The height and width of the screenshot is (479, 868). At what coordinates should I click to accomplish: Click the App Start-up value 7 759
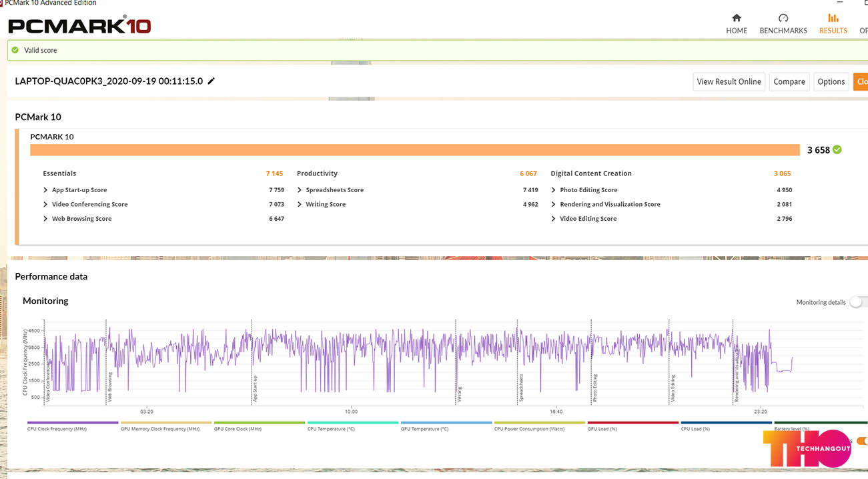point(277,190)
